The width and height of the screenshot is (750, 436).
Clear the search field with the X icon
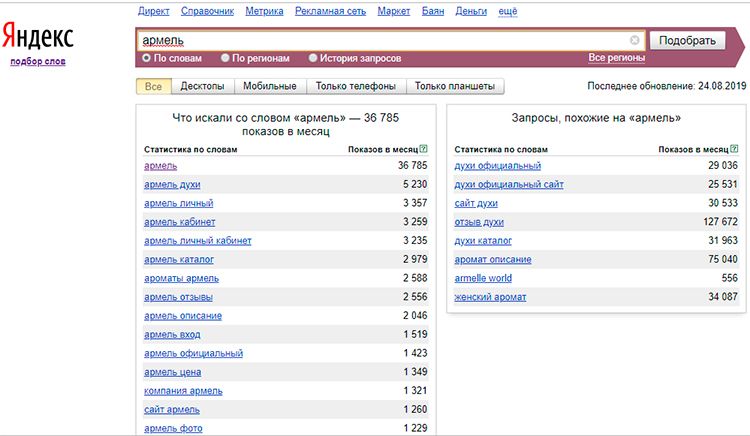pos(634,40)
